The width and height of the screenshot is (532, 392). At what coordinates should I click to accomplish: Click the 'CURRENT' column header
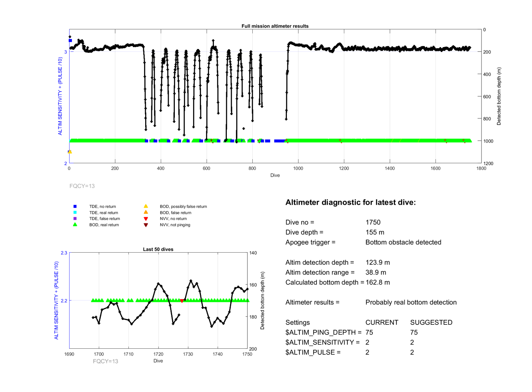point(382,322)
